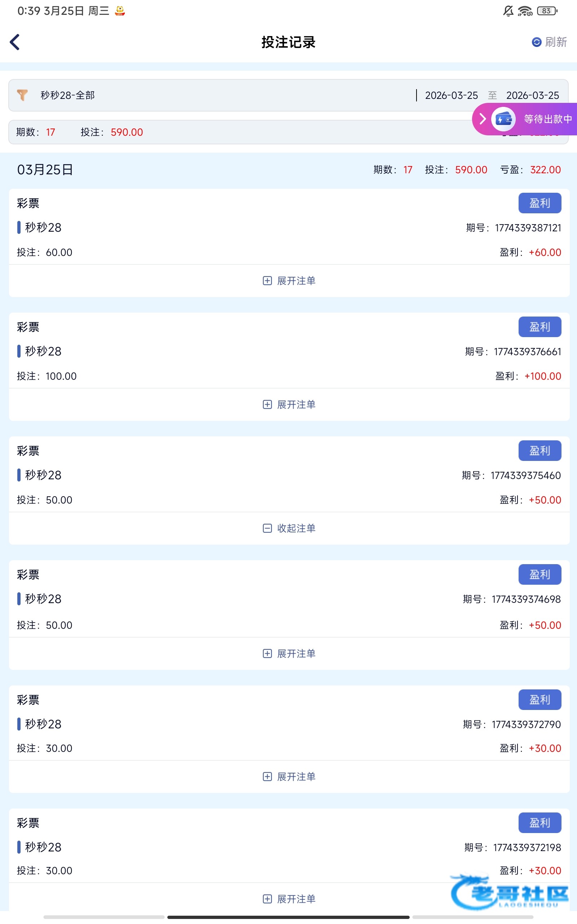Tap the Wi-Fi status icon

click(x=525, y=11)
